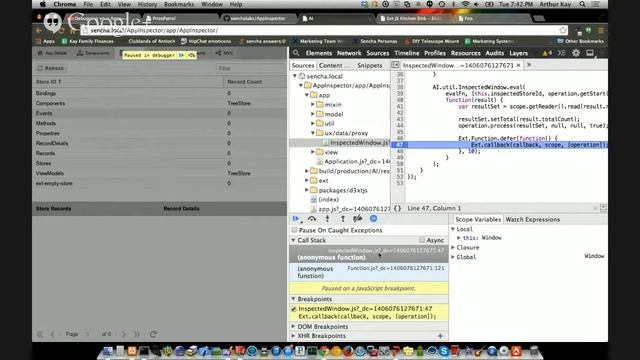Toggle the DevTools console drawer icon

tap(562, 53)
